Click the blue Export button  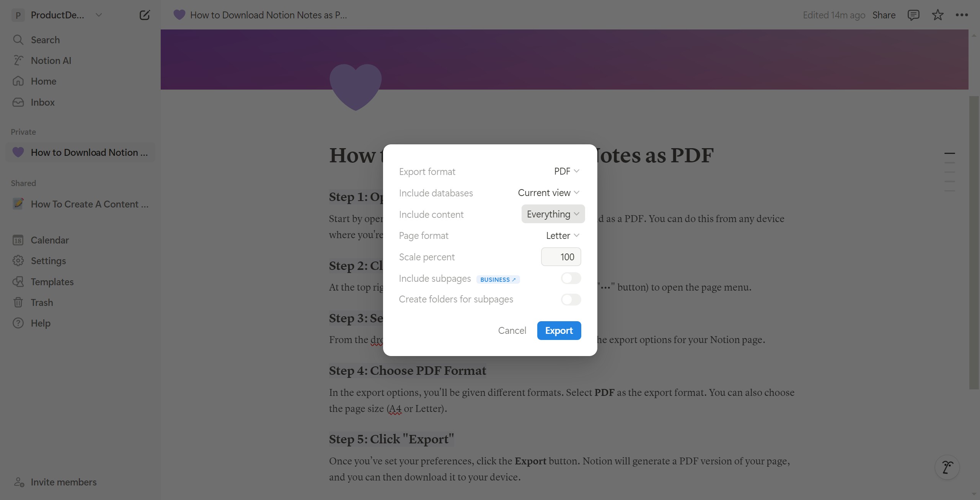coord(559,330)
